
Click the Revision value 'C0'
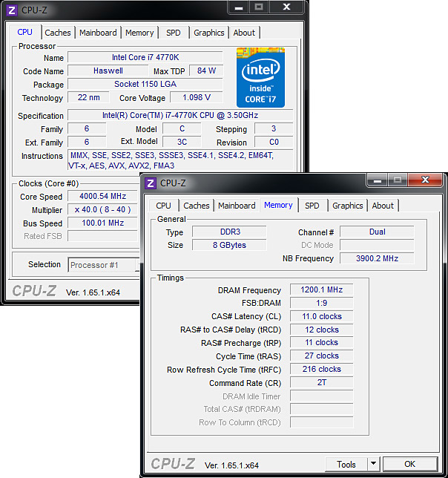click(274, 142)
